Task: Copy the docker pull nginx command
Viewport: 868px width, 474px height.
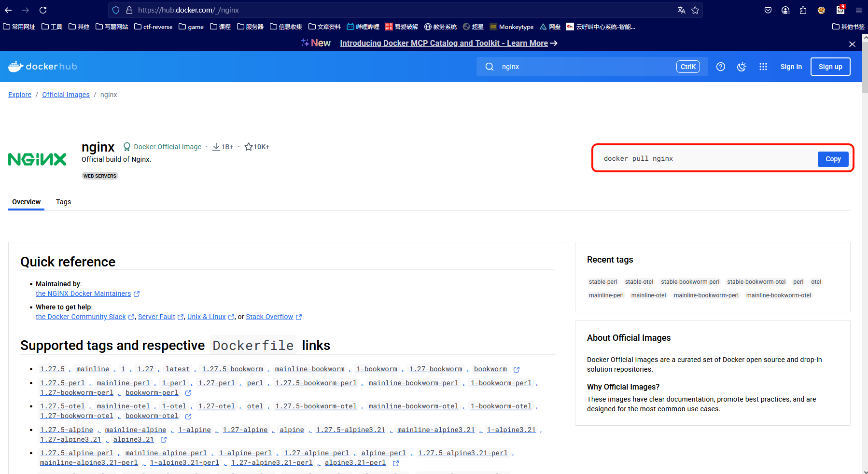Action: click(833, 159)
